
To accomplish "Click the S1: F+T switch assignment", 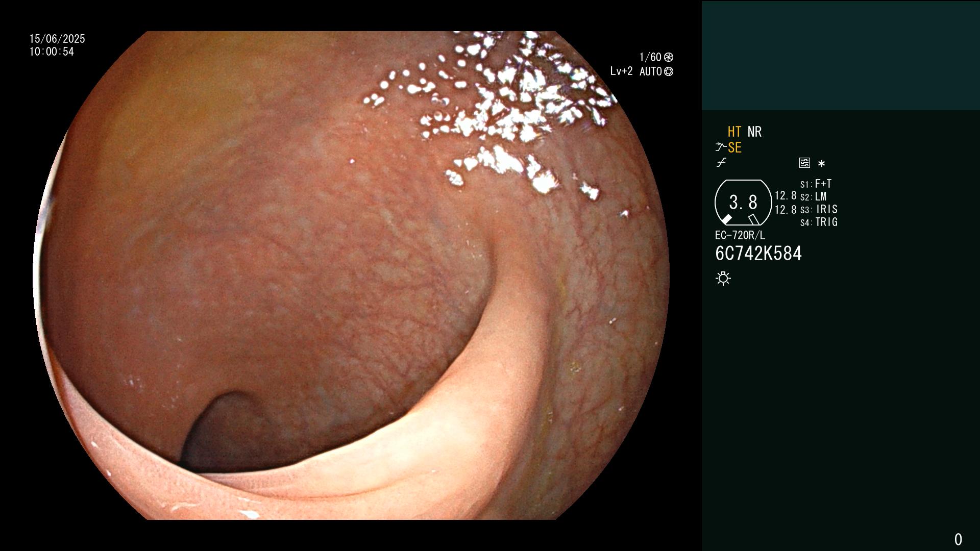I will 816,184.
